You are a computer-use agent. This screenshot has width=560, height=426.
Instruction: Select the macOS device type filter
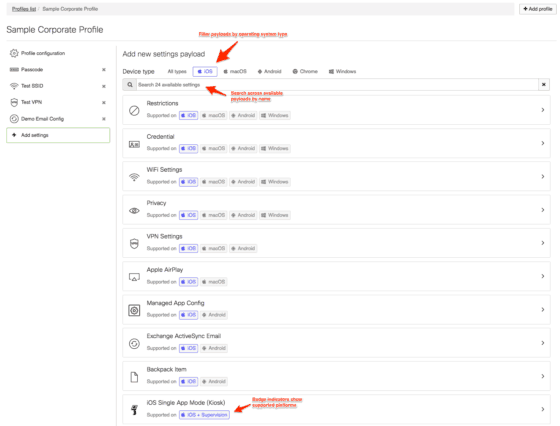click(x=235, y=71)
